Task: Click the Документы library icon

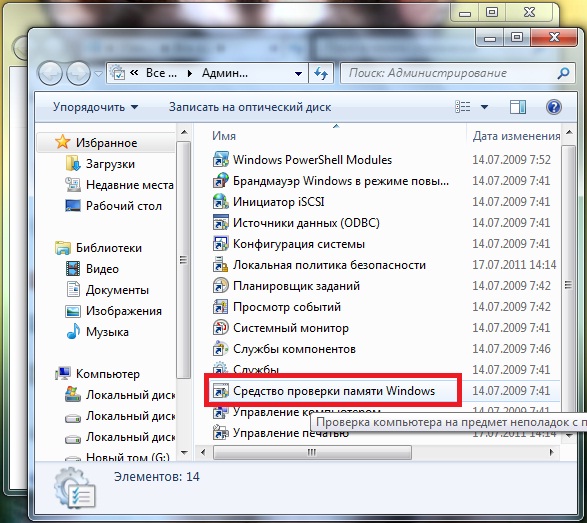Action: point(73,289)
